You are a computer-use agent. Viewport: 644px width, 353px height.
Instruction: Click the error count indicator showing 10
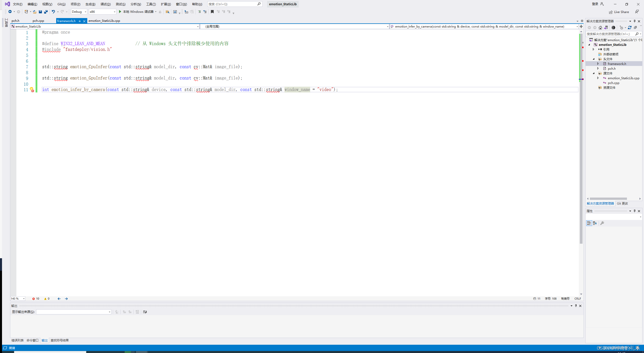36,299
